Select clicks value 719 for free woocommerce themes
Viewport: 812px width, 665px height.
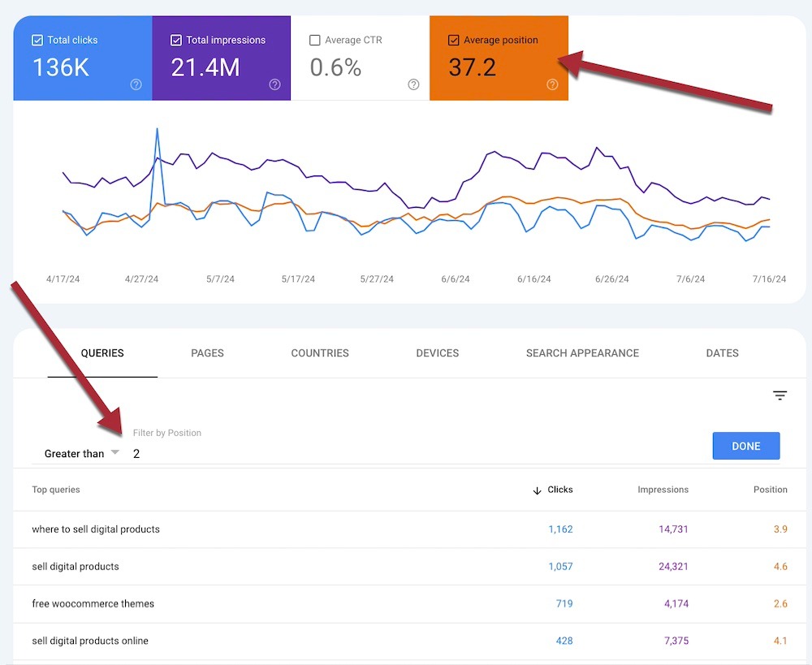[x=564, y=603]
